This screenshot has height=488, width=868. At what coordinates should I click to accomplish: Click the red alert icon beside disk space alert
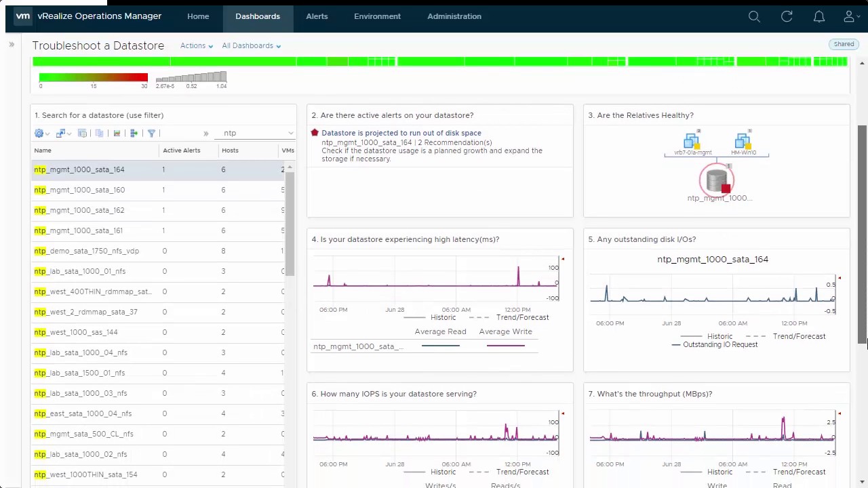click(315, 133)
